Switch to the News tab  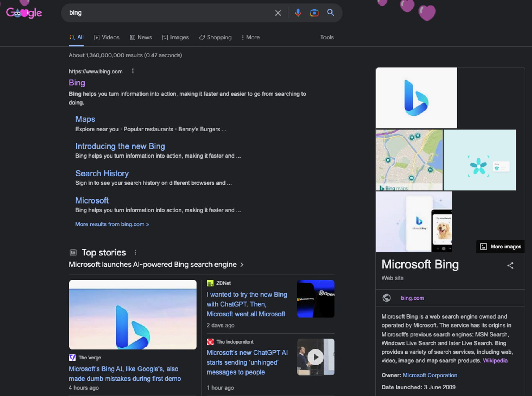pos(141,37)
